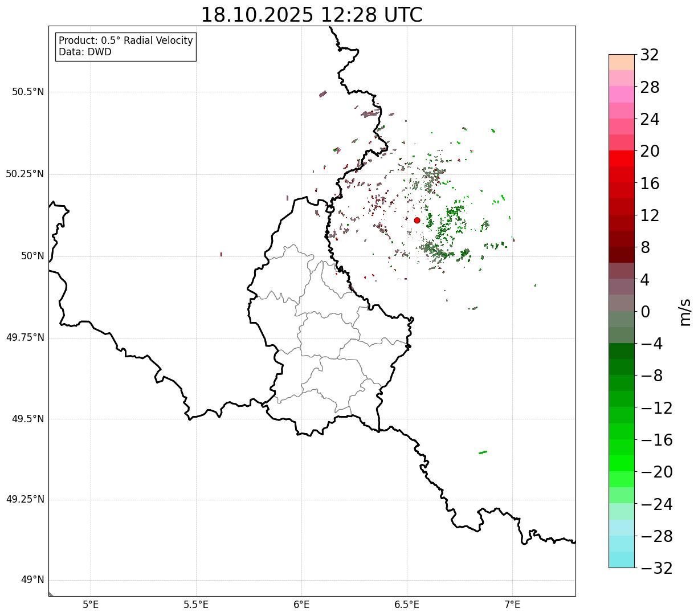
Task: Click the colorbar tick label −12
Action: pos(656,408)
